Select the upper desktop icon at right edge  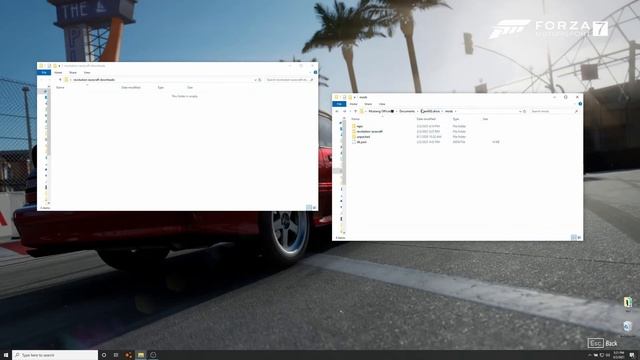[x=628, y=303]
